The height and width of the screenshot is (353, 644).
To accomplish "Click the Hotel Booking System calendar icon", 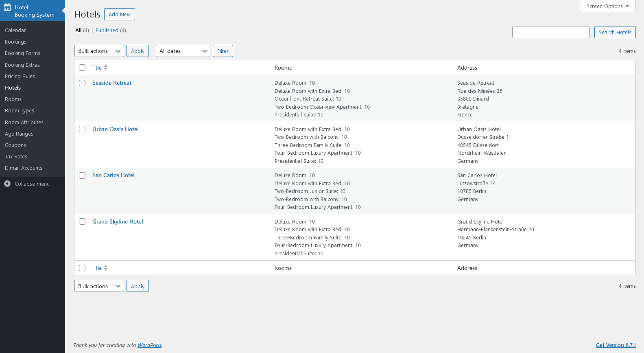I will 7,7.
